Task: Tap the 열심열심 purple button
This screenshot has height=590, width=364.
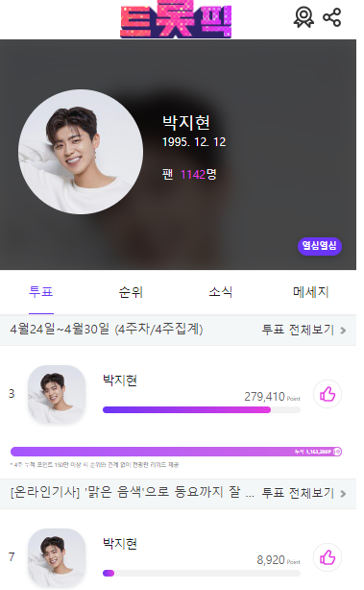Action: (320, 246)
